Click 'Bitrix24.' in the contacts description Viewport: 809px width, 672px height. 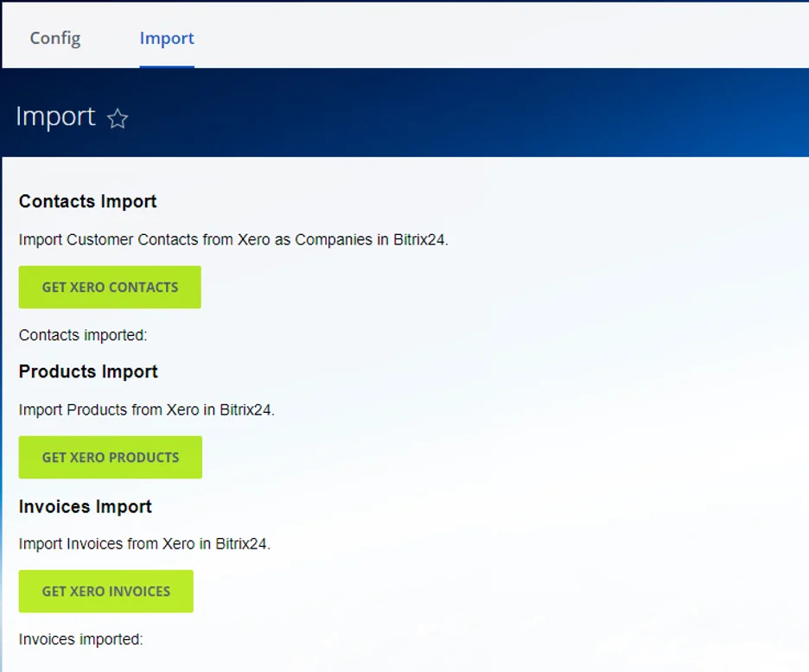[x=420, y=239]
